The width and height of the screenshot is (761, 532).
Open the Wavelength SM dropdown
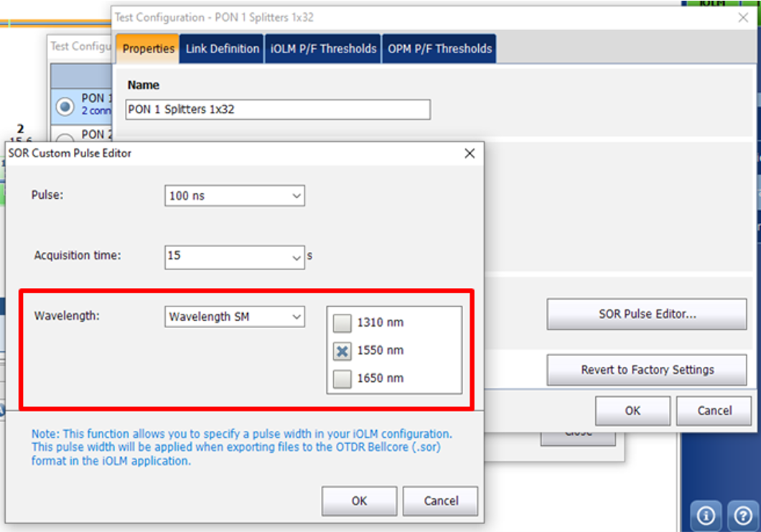[234, 316]
